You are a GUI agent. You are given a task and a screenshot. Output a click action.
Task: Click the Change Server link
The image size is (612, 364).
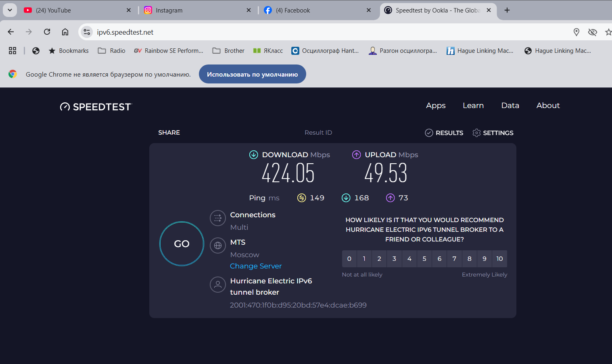[256, 266]
